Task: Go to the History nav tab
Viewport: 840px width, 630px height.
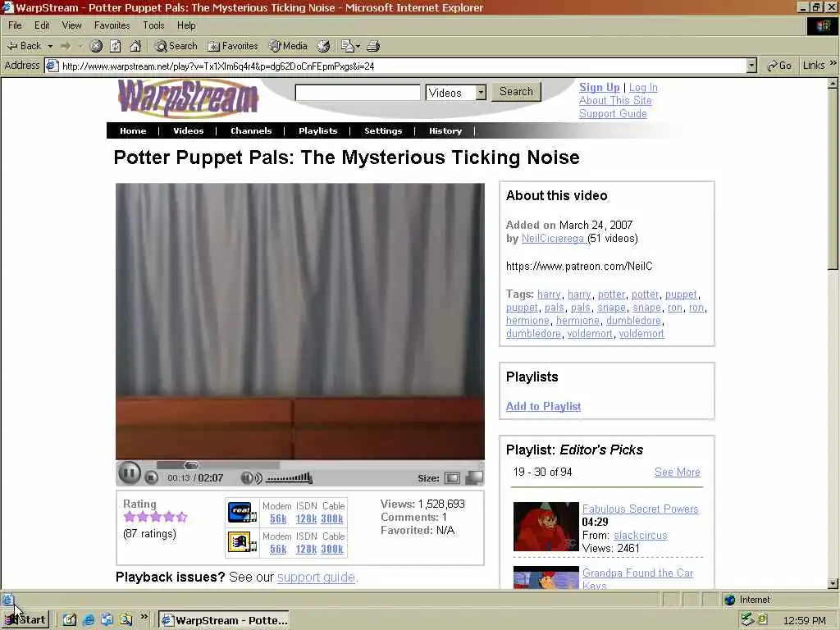Action: (445, 130)
